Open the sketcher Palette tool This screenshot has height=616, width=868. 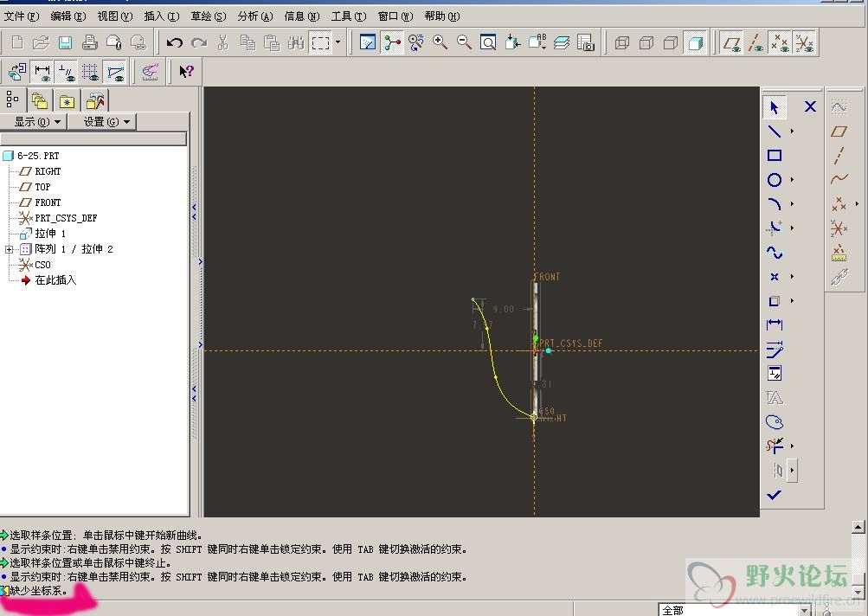click(775, 422)
